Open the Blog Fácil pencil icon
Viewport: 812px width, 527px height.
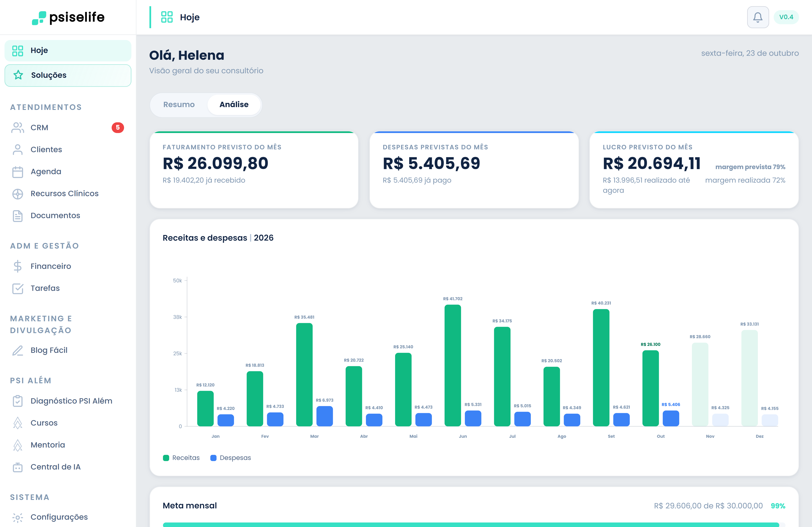pos(17,350)
